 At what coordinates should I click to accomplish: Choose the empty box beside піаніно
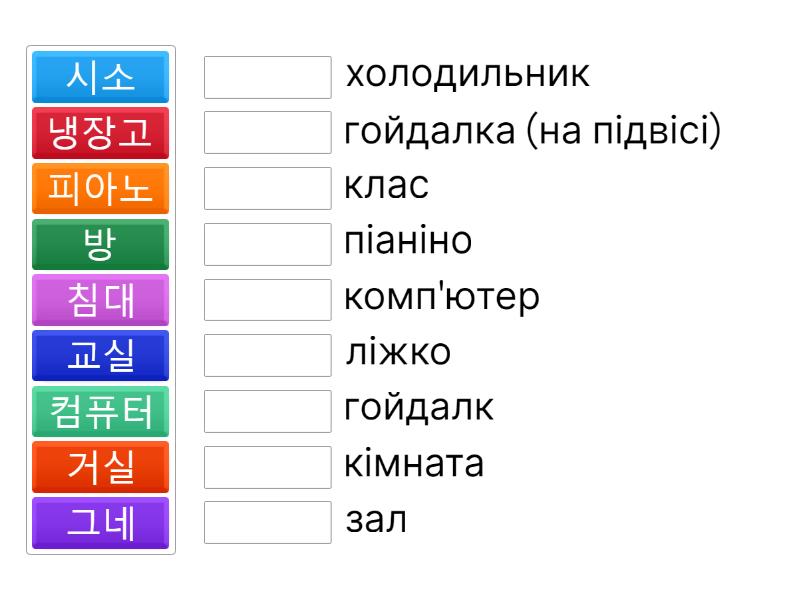click(267, 245)
